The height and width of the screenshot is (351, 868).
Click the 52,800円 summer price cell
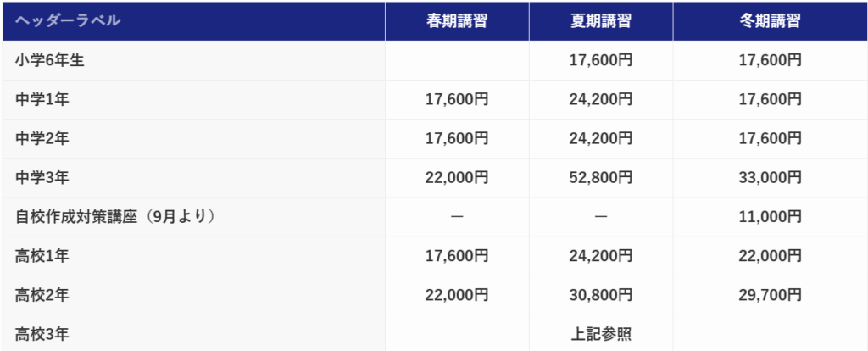[x=601, y=177]
